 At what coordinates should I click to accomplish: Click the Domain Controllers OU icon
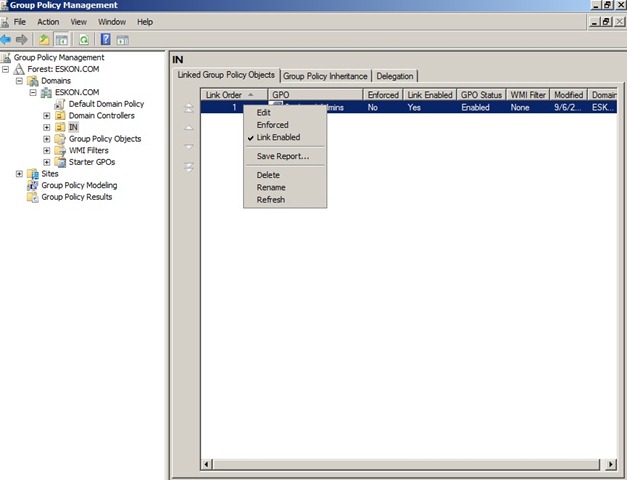point(60,116)
